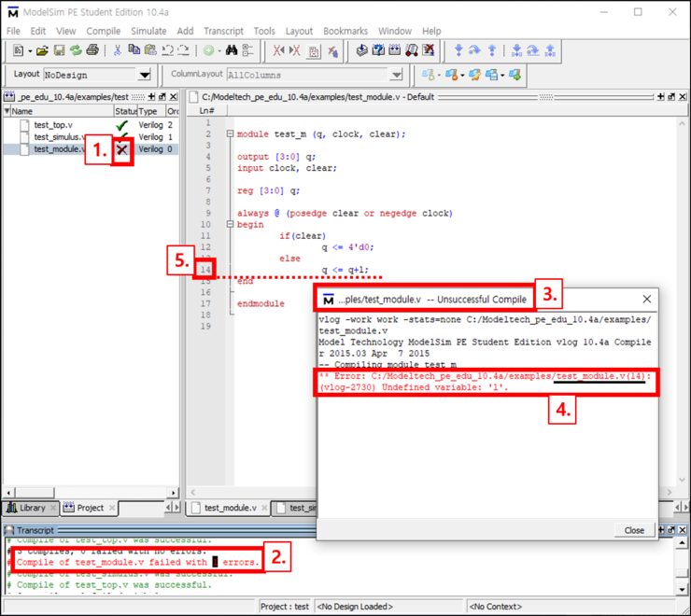
Task: Close the test_module.v editor pane
Action: coord(683,96)
